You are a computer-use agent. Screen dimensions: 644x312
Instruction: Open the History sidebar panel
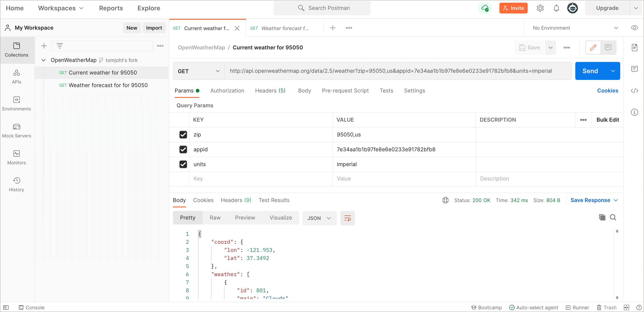[x=16, y=185]
